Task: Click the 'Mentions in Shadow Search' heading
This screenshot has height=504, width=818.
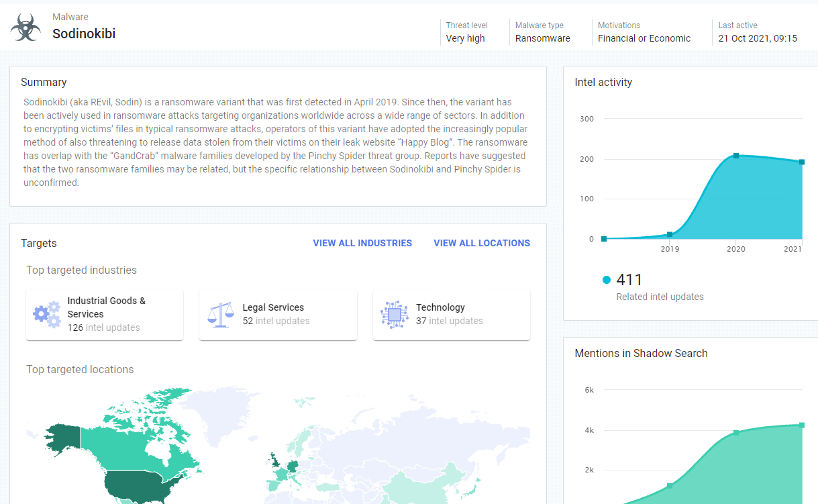Action: [641, 353]
